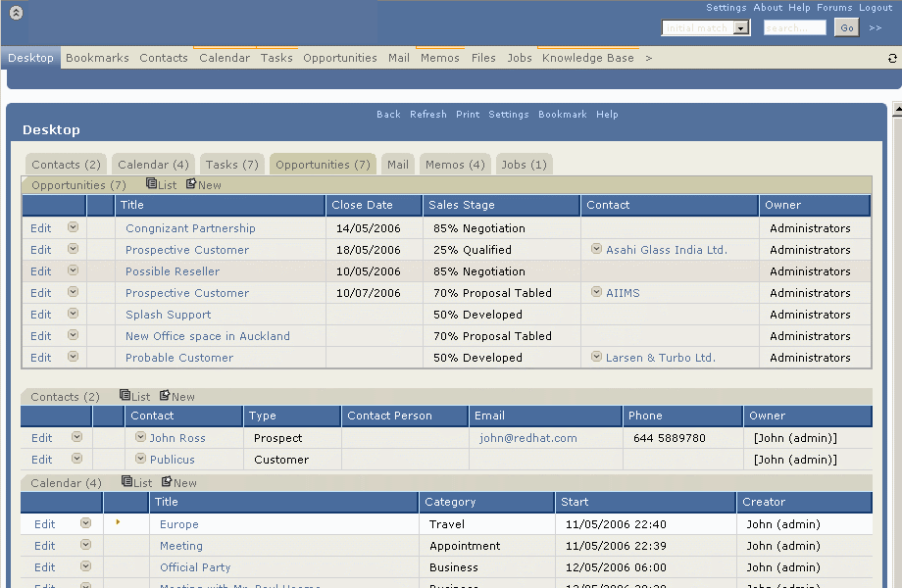
Task: Open the menu icon beside Asahi Glass India Ltd.
Action: (596, 248)
